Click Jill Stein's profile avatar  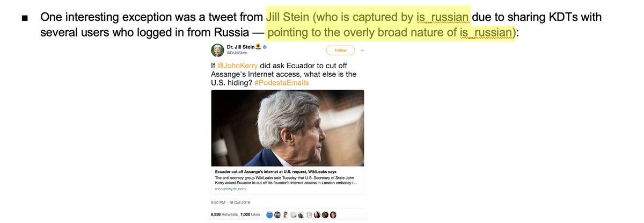pyautogui.click(x=217, y=50)
